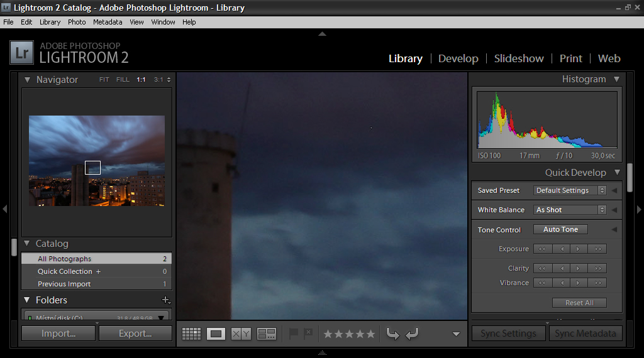Image resolution: width=644 pixels, height=358 pixels.
Task: Rotate photo counterclockwise using left rotate arrow
Action: pos(392,334)
